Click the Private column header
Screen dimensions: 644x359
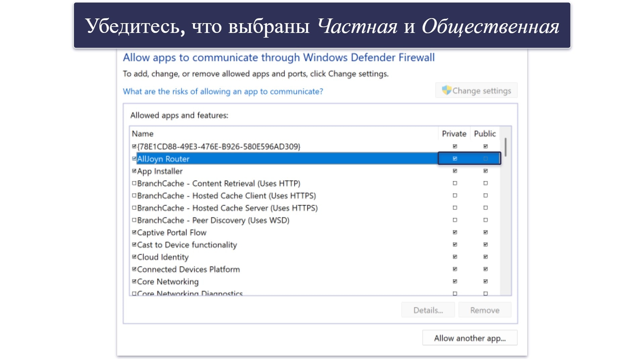point(454,134)
